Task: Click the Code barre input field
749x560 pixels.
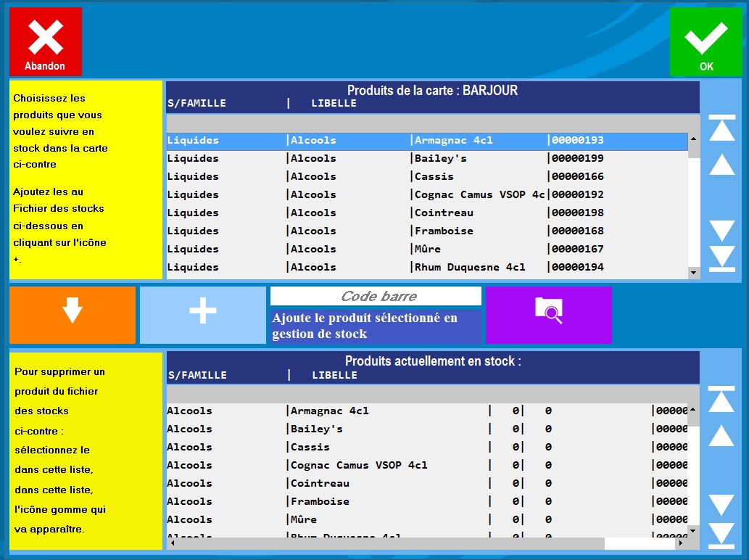Action: [376, 296]
